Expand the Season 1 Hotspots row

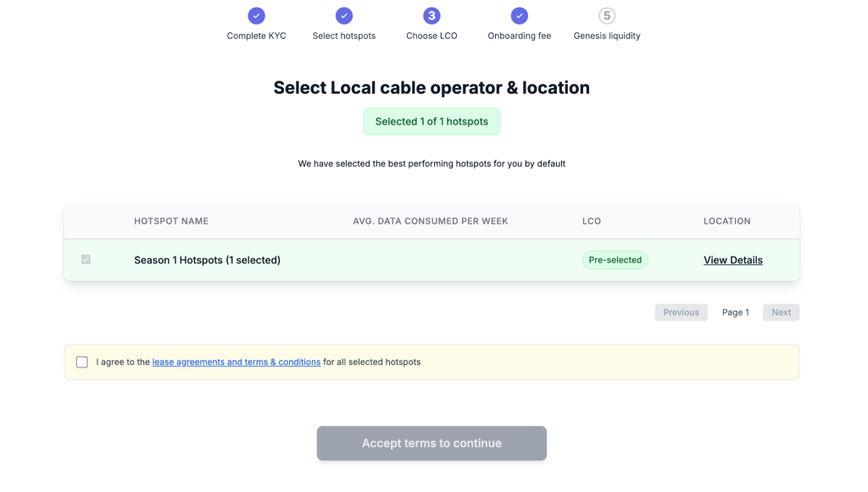tap(431, 260)
